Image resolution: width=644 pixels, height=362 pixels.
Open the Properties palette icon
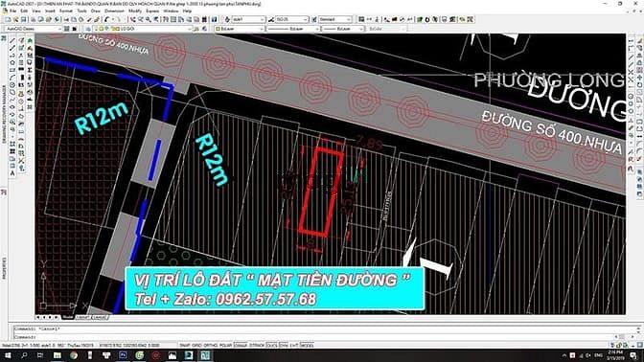click(166, 19)
